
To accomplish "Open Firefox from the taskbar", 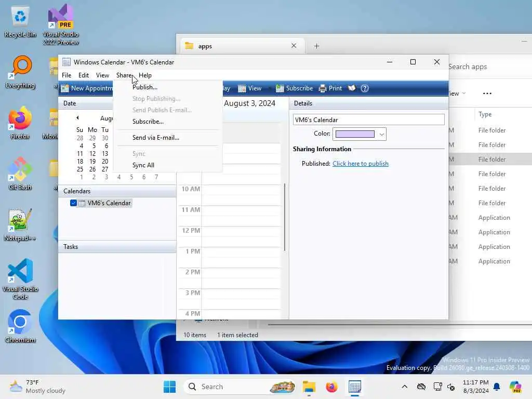I will coord(331,387).
